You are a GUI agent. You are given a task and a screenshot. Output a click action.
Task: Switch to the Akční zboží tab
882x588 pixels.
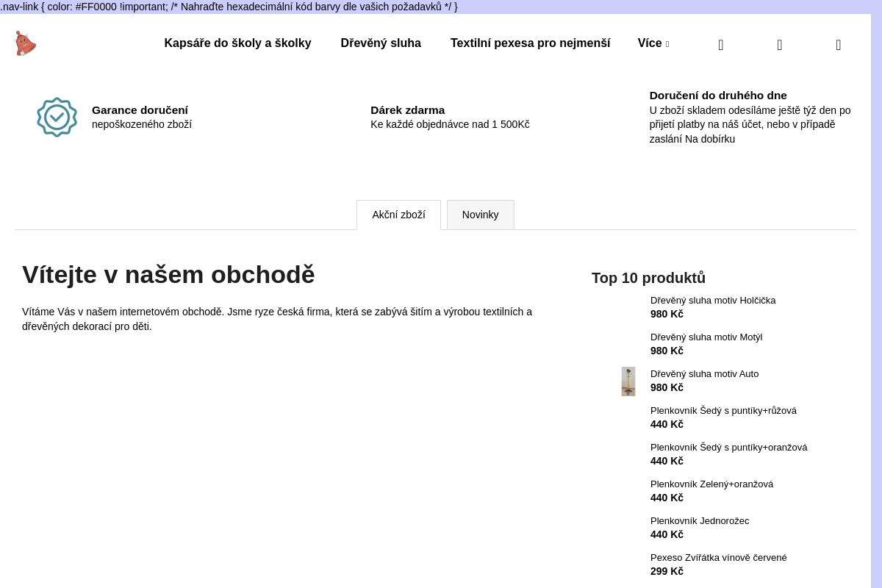pyautogui.click(x=398, y=215)
